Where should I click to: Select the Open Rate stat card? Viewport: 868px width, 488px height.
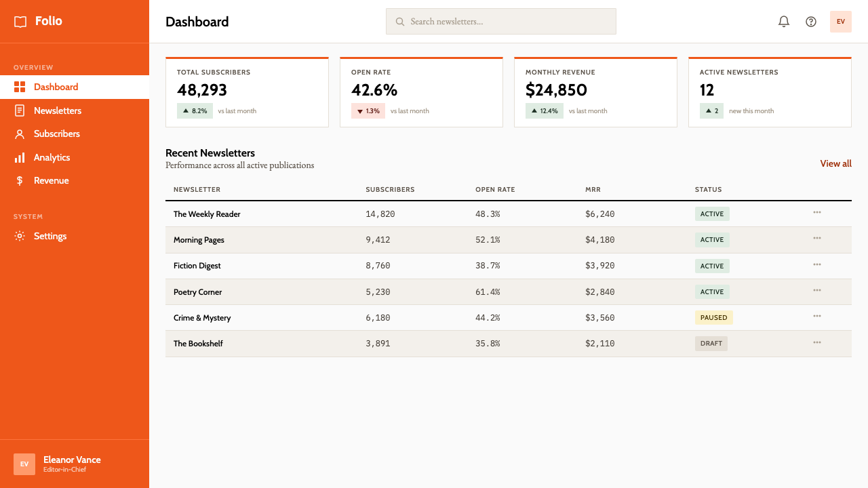tap(421, 92)
